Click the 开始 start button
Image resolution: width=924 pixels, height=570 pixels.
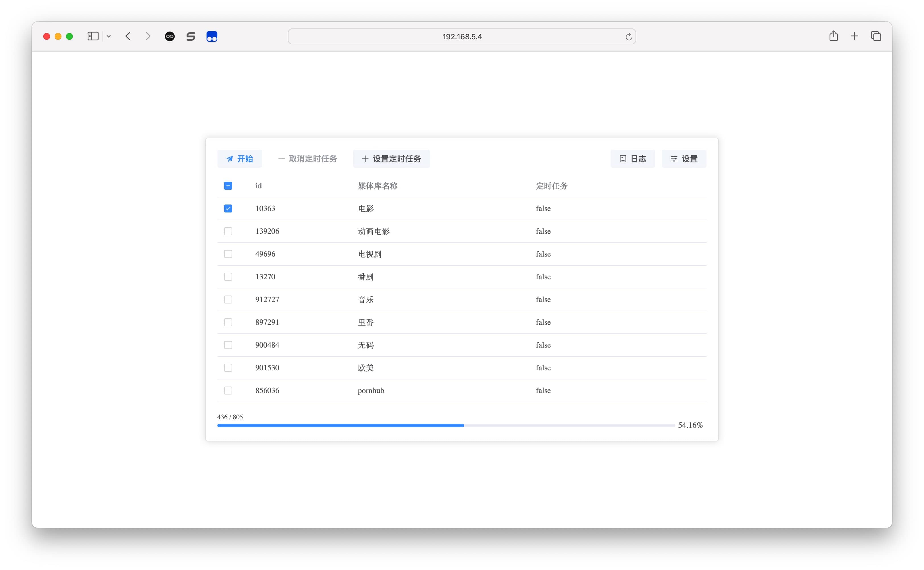tap(239, 159)
